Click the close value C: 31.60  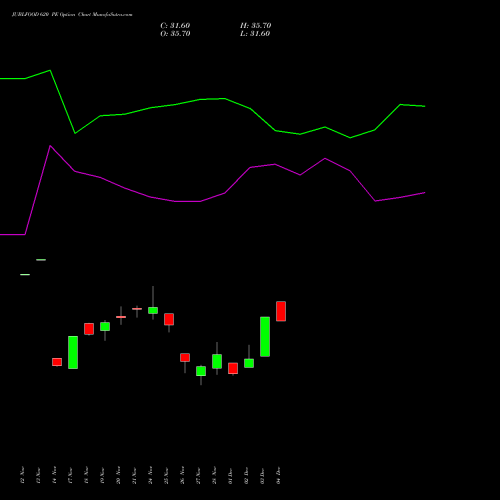point(175,26)
